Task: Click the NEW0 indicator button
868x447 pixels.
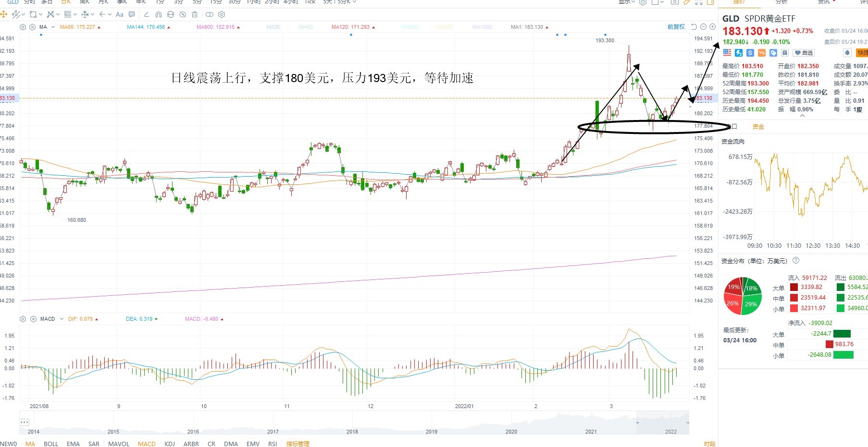Action: pos(8,444)
